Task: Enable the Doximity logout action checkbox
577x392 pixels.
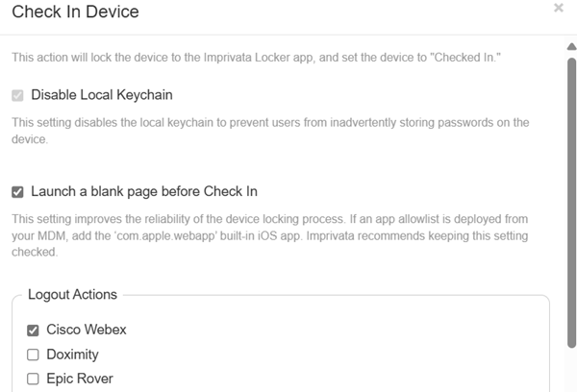Action: pyautogui.click(x=33, y=355)
